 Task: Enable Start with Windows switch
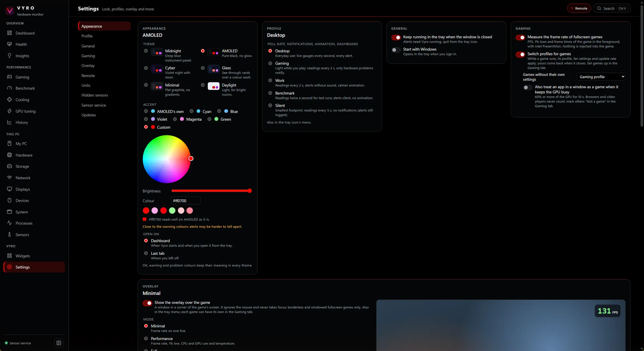(x=396, y=50)
